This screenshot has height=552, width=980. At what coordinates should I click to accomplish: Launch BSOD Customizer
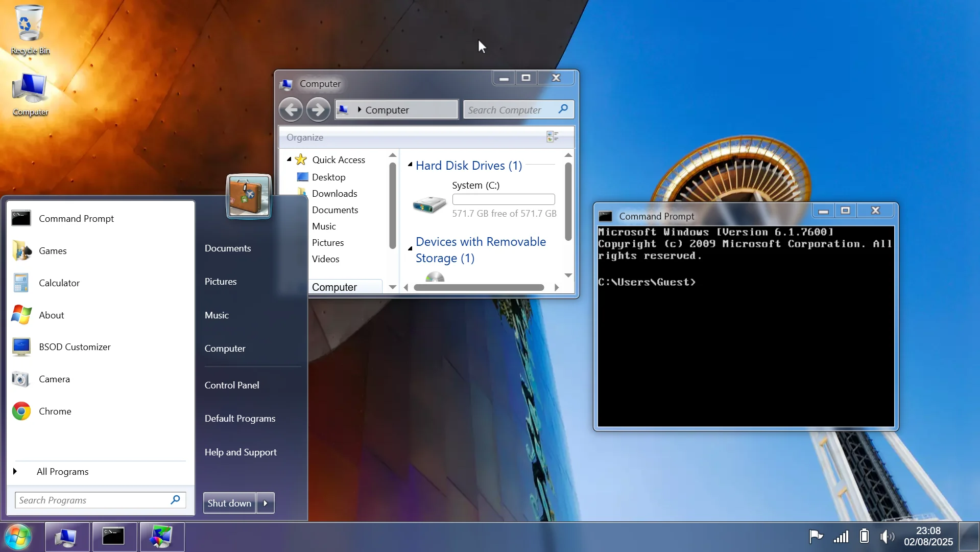tap(75, 347)
